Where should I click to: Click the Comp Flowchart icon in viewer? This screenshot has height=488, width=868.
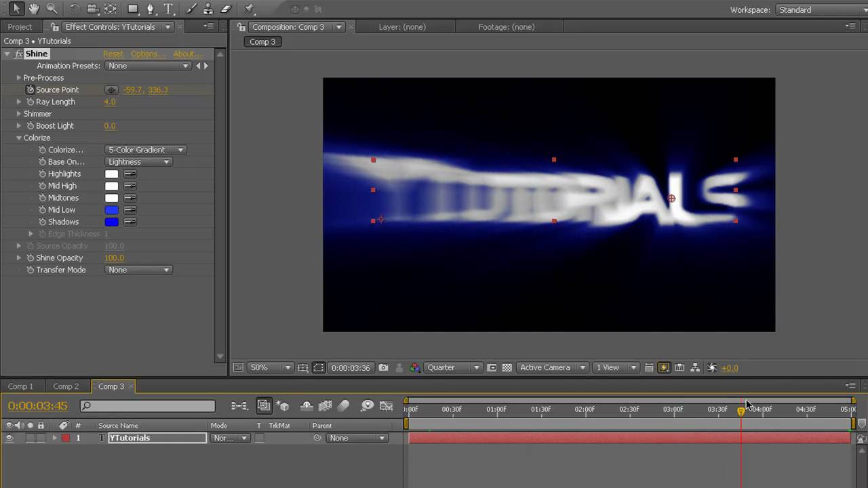(x=696, y=367)
